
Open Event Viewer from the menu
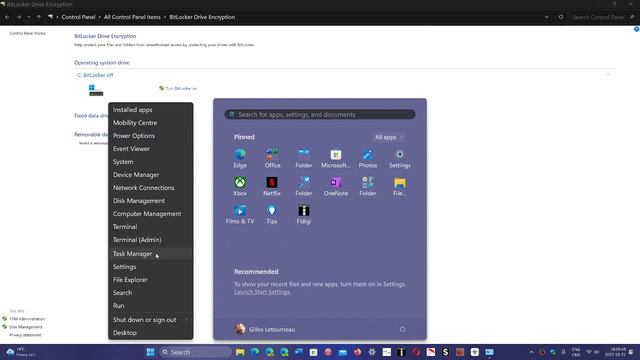(151, 149)
